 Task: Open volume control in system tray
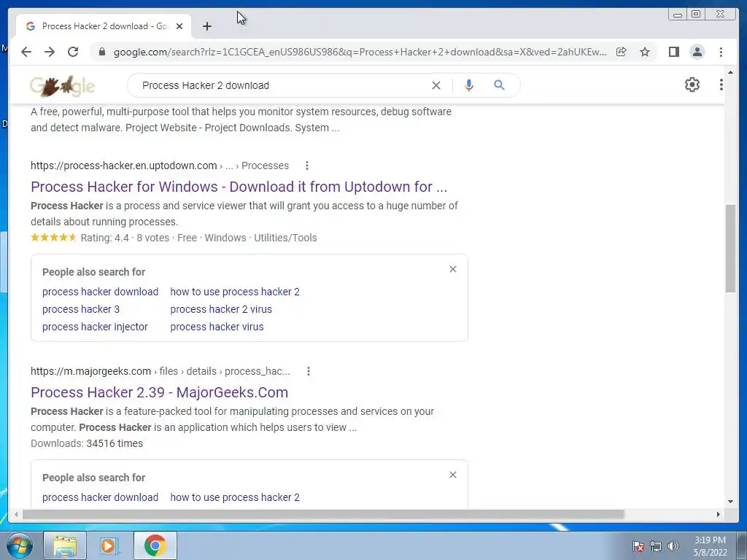coord(673,546)
